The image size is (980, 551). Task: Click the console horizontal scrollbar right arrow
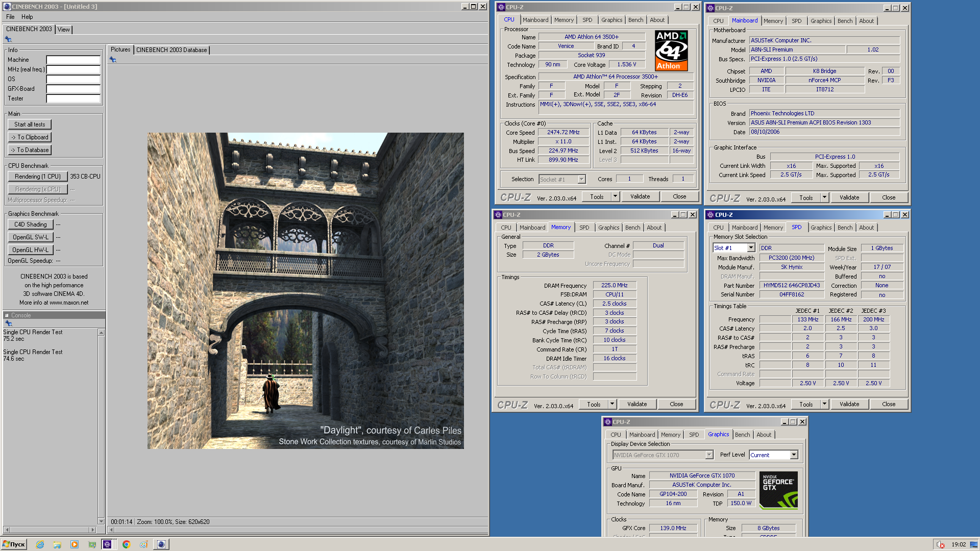(92, 530)
